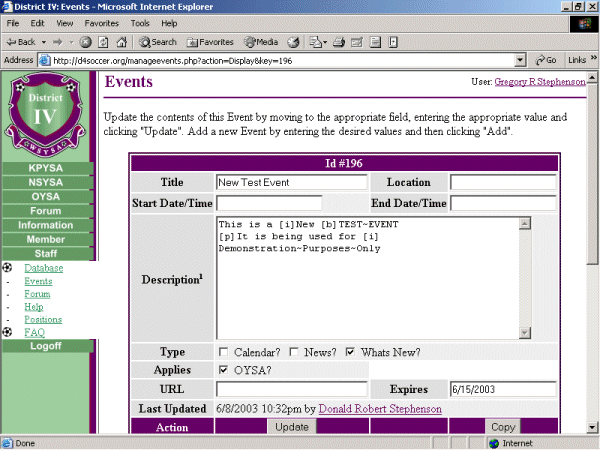
Task: Expand the Information sidebar section
Action: [x=46, y=225]
